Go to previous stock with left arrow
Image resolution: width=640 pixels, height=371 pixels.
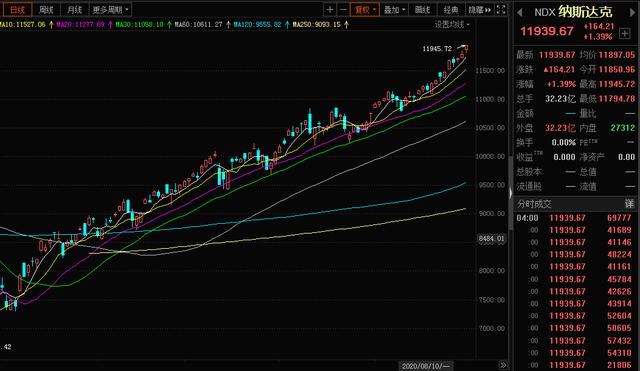[520, 13]
